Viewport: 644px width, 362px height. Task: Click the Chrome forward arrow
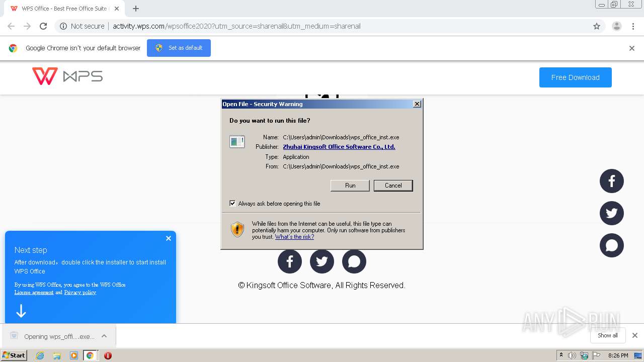click(27, 26)
